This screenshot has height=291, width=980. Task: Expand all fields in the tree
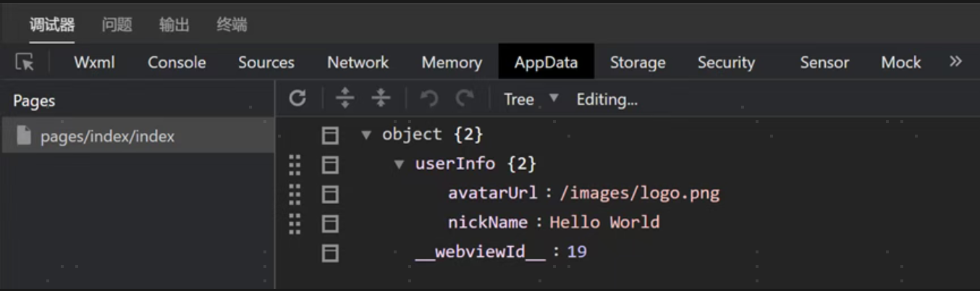[345, 98]
